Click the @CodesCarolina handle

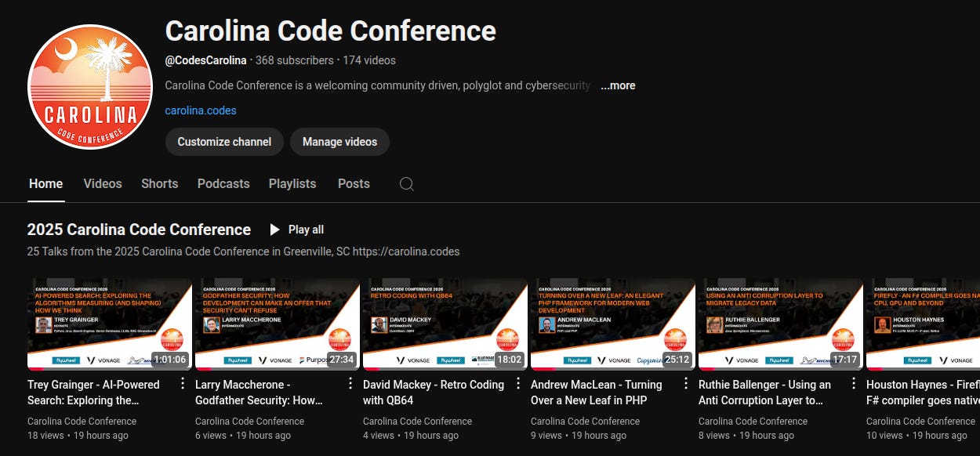205,60
